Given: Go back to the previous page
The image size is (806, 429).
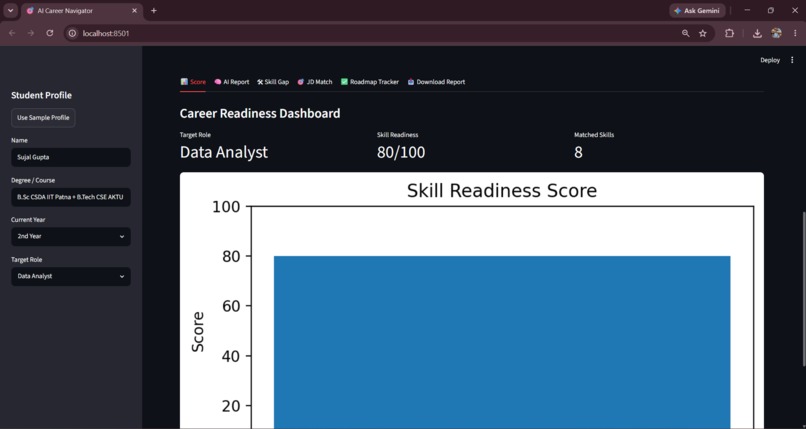Looking at the screenshot, I should (x=12, y=33).
